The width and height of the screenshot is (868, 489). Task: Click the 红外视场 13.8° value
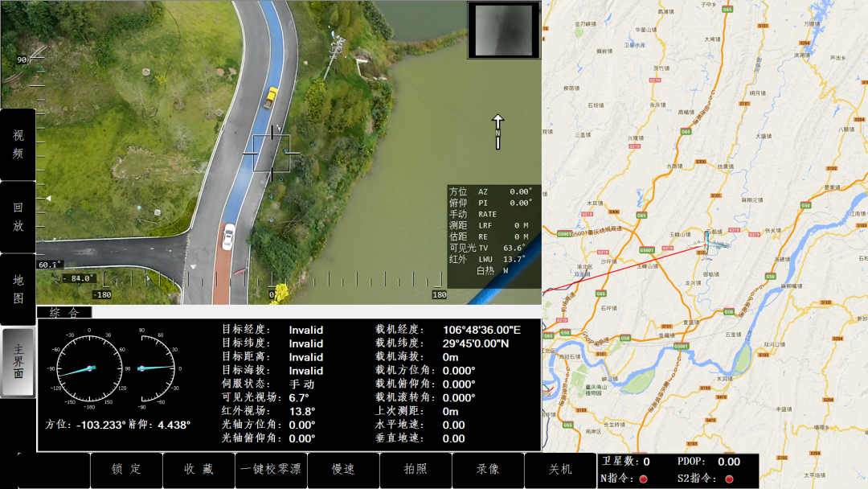click(302, 412)
